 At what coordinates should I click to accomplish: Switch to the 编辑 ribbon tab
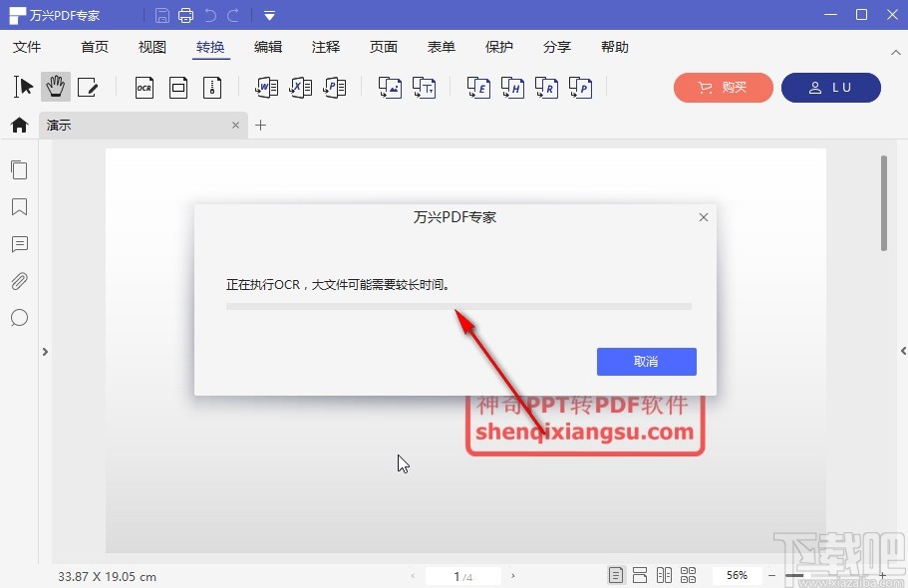pos(267,47)
